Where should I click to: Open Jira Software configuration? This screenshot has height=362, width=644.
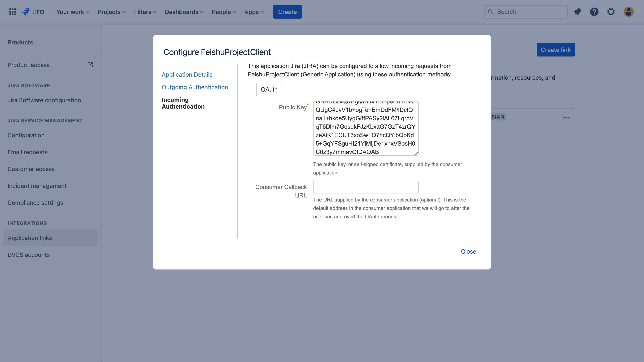tap(44, 100)
